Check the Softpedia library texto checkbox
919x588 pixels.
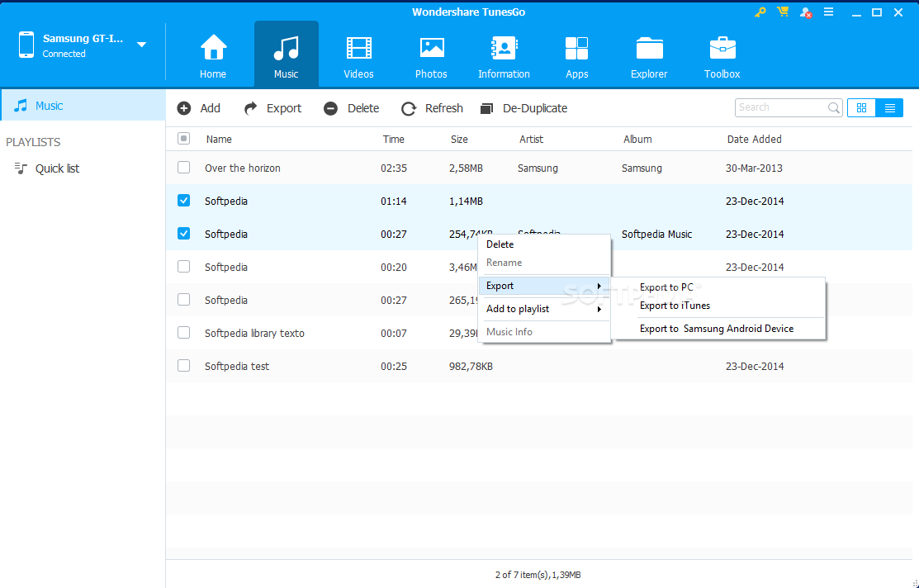tap(183, 332)
